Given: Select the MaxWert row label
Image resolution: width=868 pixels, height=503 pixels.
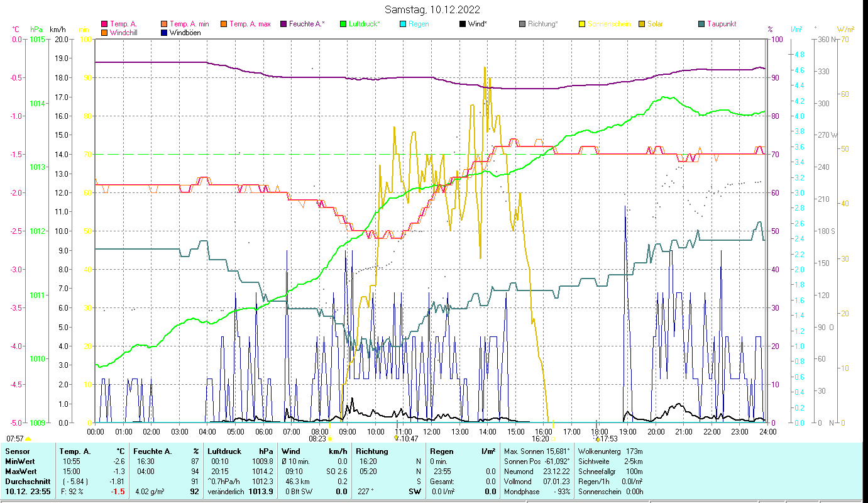Looking at the screenshot, I should pos(21,471).
